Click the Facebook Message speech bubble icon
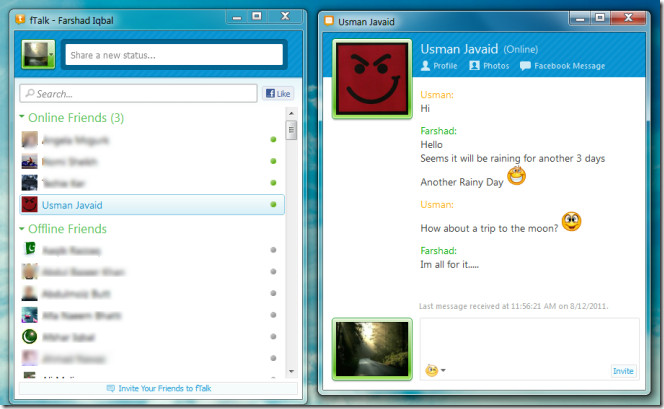The image size is (664, 409). tap(525, 66)
